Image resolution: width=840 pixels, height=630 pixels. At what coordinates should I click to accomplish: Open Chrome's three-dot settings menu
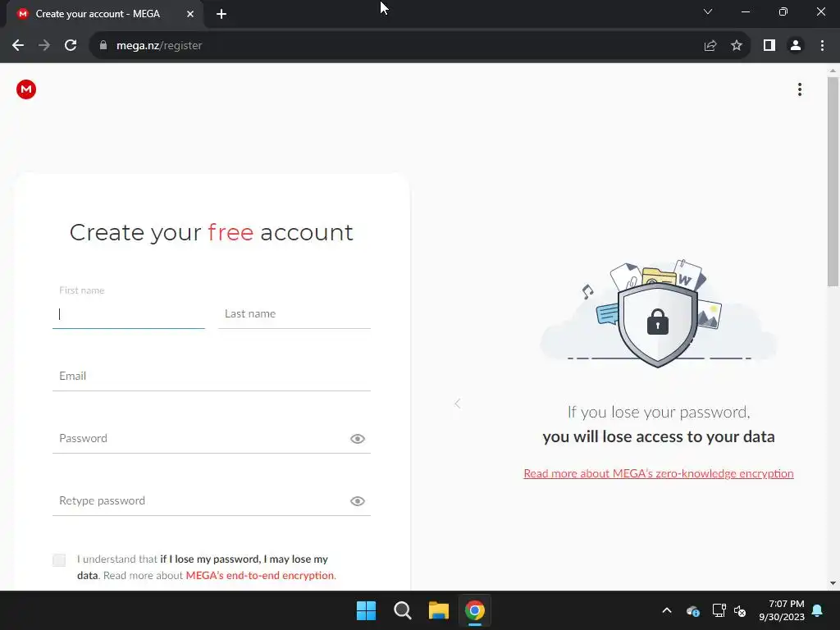point(822,46)
